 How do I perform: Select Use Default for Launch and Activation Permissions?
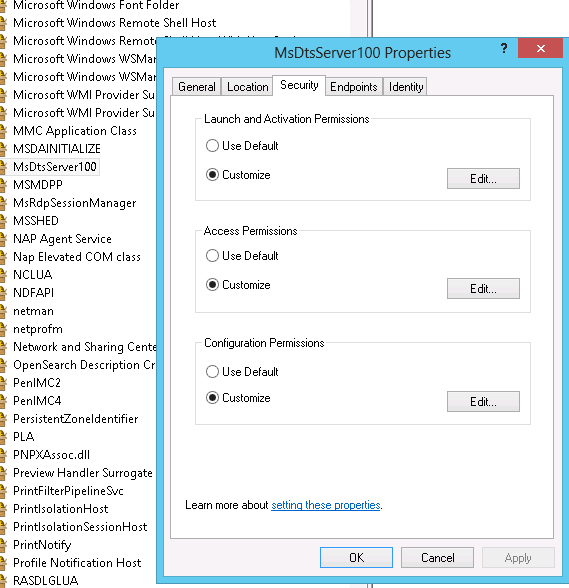coord(212,146)
